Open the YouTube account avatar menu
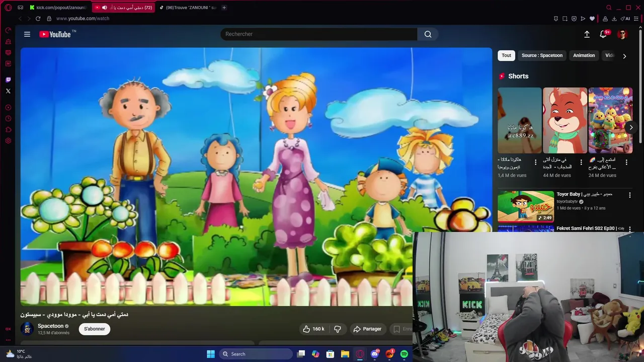 click(622, 34)
